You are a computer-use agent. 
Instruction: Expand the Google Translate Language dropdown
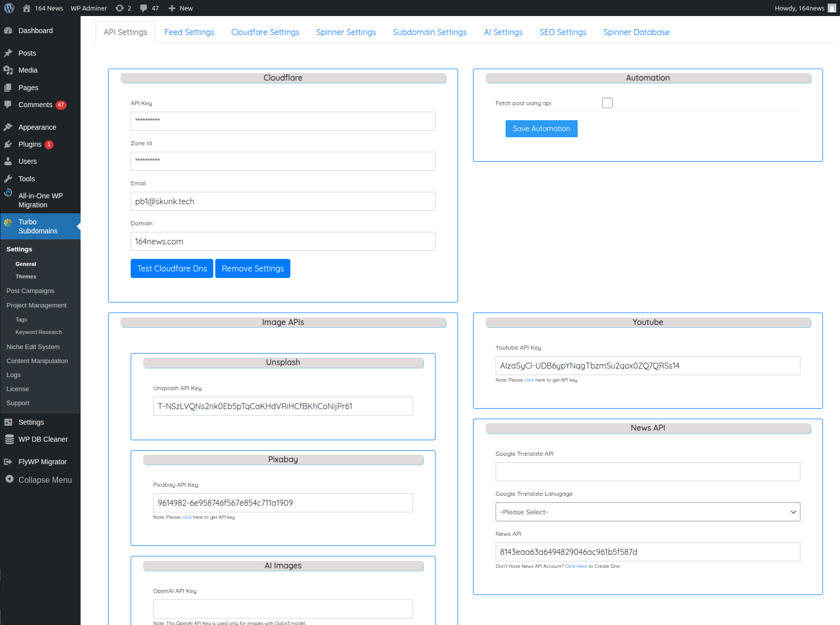click(x=647, y=512)
